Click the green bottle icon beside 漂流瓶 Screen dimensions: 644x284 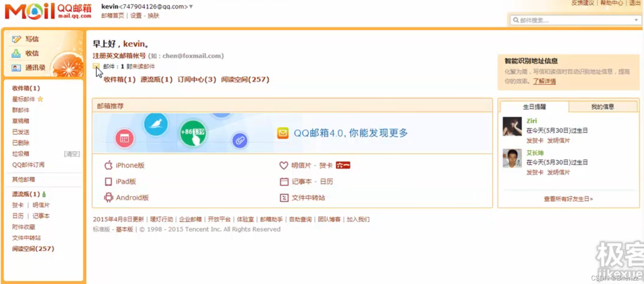point(44,194)
